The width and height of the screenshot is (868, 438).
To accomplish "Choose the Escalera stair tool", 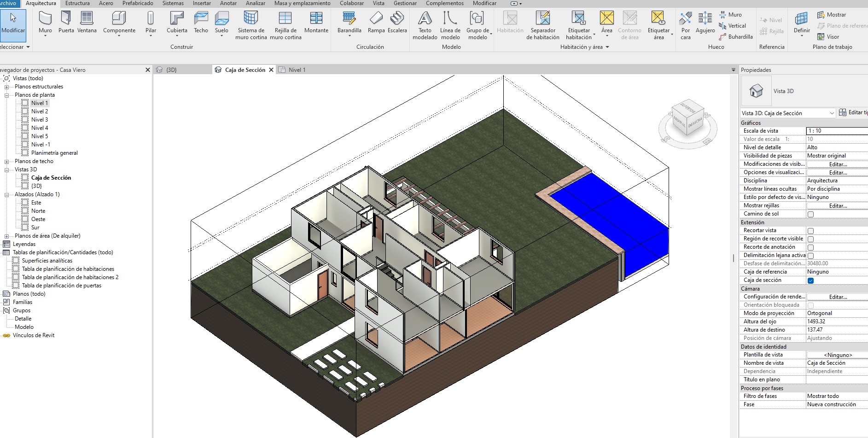I will 397,22.
